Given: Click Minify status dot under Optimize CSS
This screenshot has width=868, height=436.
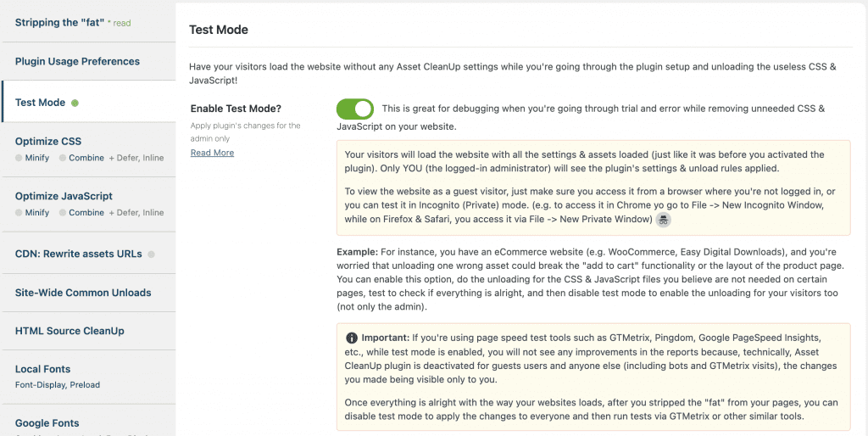Looking at the screenshot, I should point(19,158).
